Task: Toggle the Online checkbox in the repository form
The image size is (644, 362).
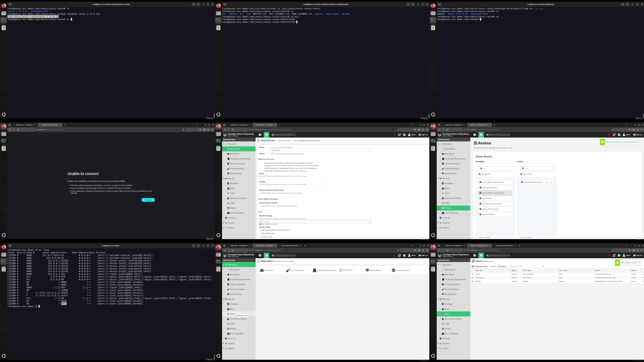Action: (272, 154)
